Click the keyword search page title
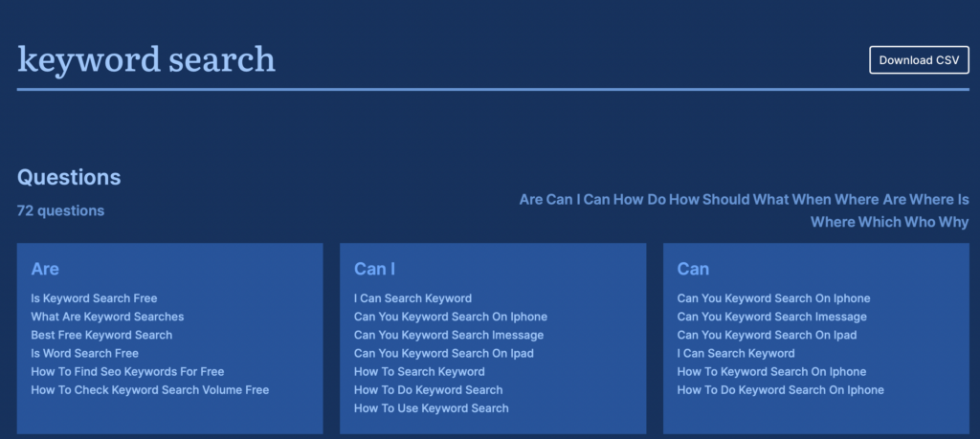The height and width of the screenshot is (439, 980). [x=146, y=60]
